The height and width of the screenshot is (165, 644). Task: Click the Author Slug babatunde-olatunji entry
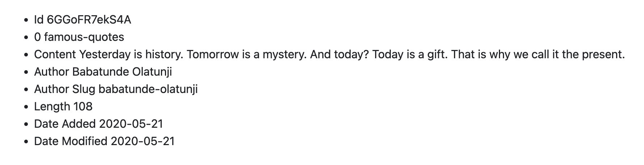click(116, 89)
